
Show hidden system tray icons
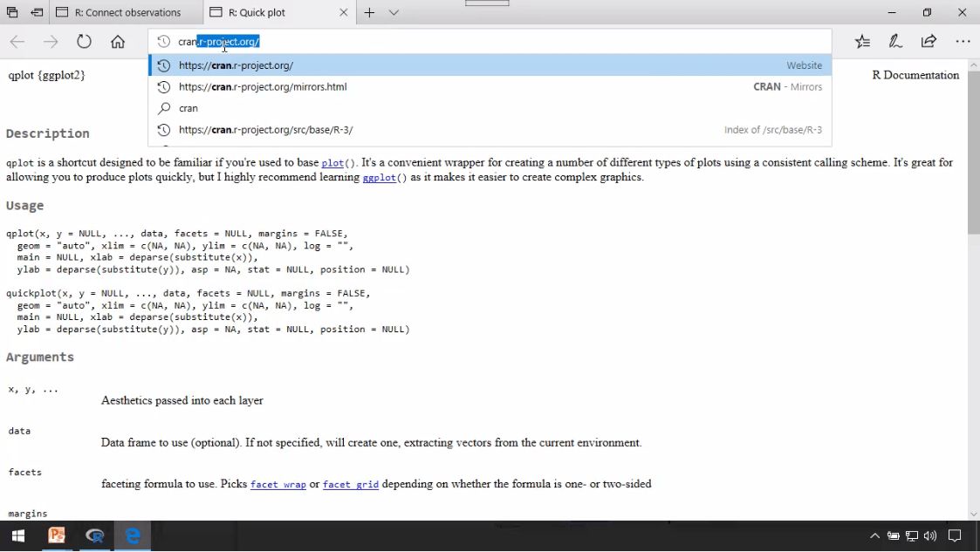coord(875,535)
